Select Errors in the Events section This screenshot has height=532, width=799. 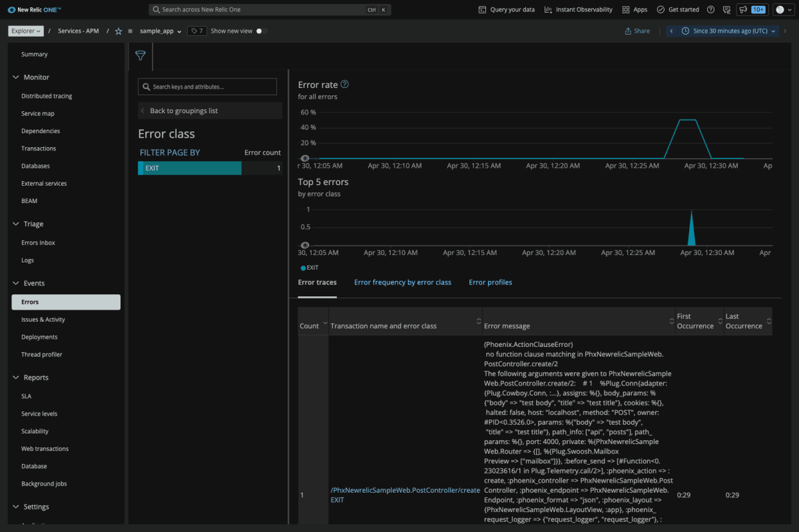point(66,302)
